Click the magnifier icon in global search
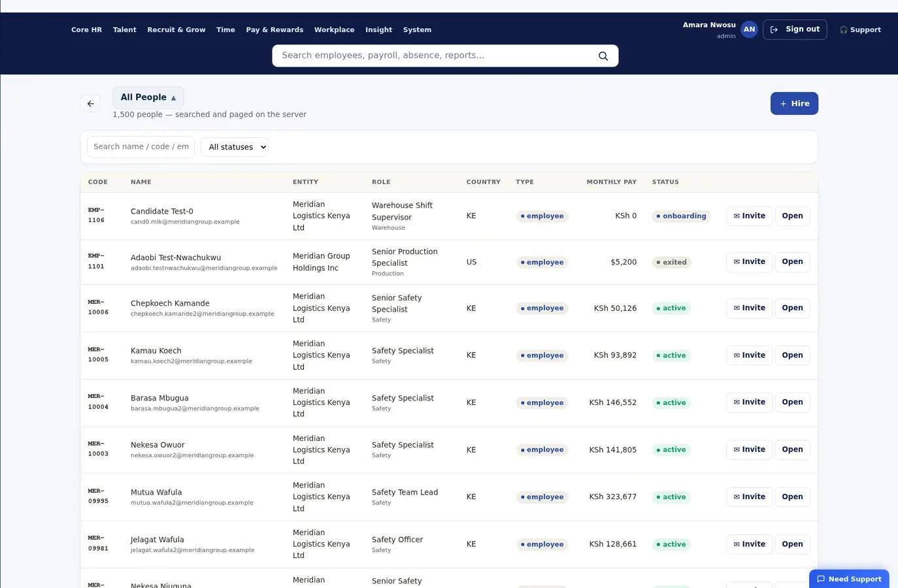 coord(603,56)
